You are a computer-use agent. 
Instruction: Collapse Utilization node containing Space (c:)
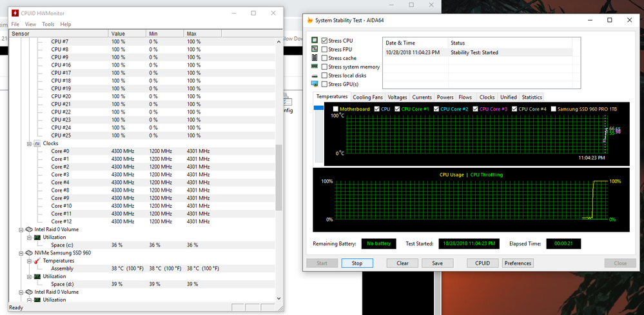29,238
